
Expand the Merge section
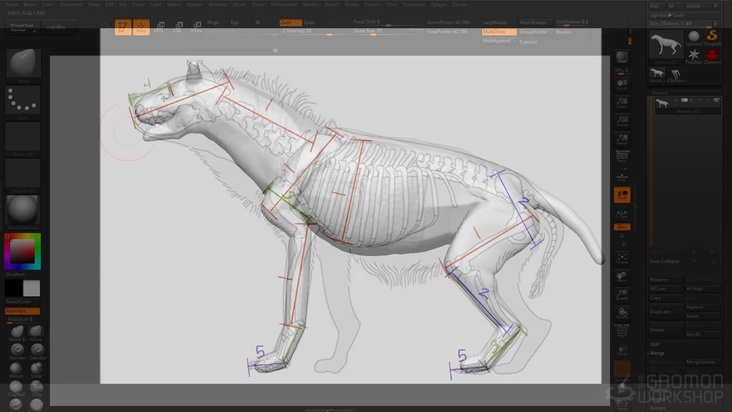[657, 352]
